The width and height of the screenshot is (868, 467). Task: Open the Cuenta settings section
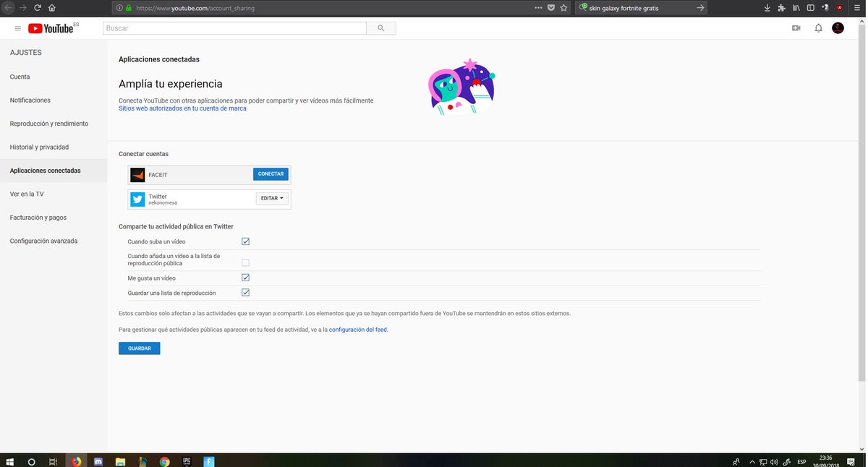click(x=20, y=77)
